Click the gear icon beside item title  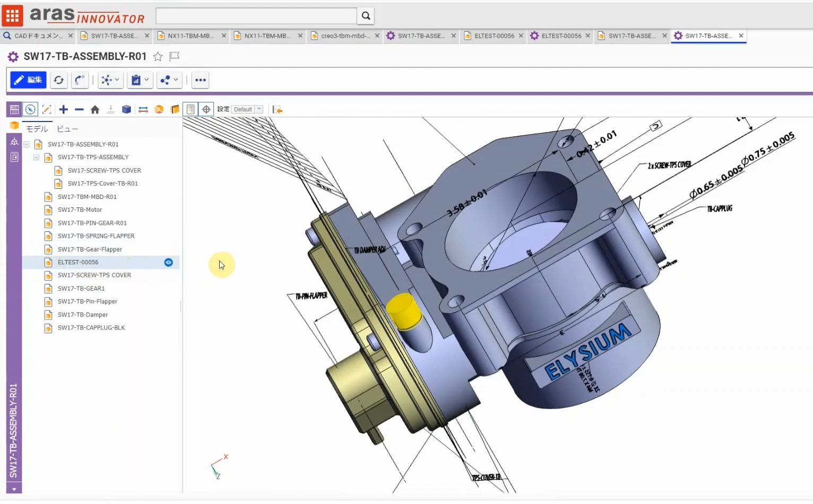[13, 57]
